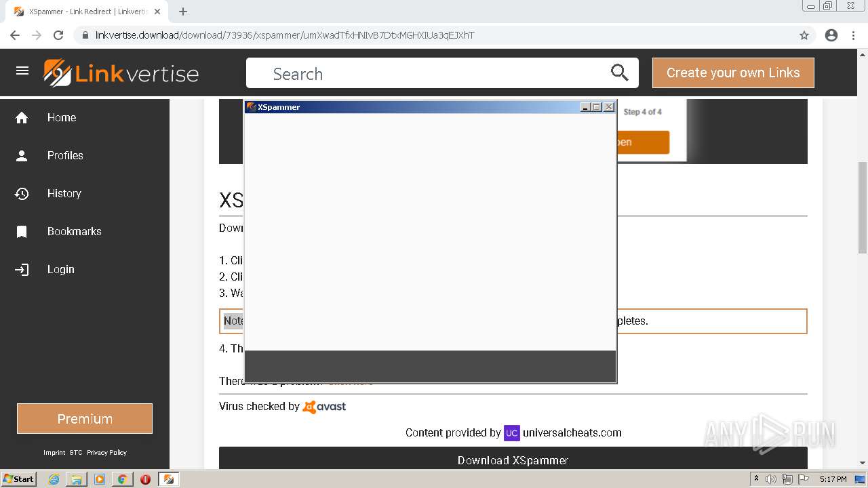Minimize the XSpammer window
The image size is (868, 488).
pyautogui.click(x=585, y=107)
